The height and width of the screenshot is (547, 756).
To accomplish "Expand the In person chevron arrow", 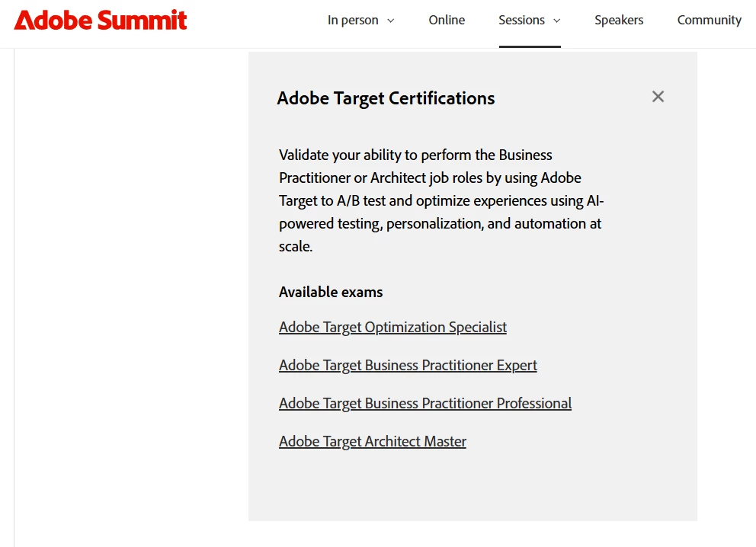I will 391,21.
